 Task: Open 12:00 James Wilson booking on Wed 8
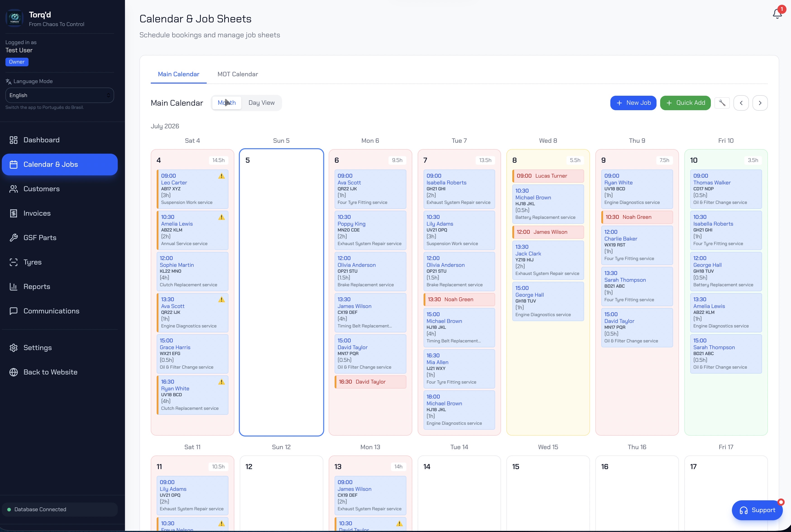548,232
